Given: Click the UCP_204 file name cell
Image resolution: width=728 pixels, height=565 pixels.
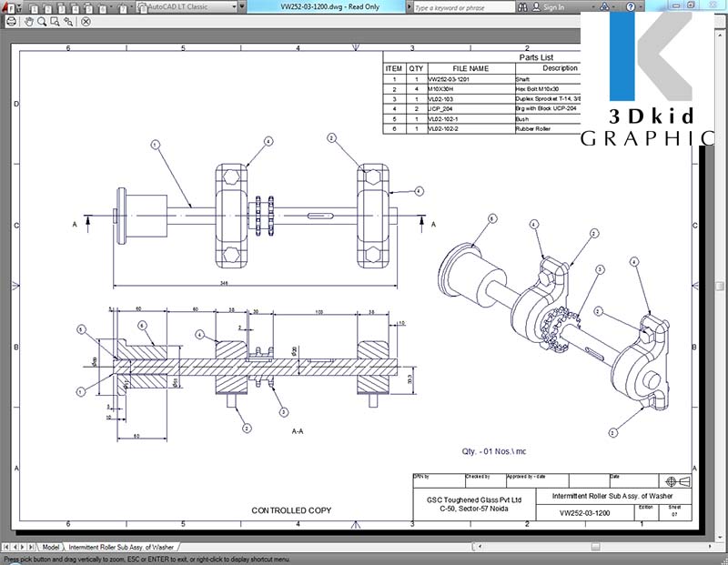Looking at the screenshot, I should [x=471, y=108].
